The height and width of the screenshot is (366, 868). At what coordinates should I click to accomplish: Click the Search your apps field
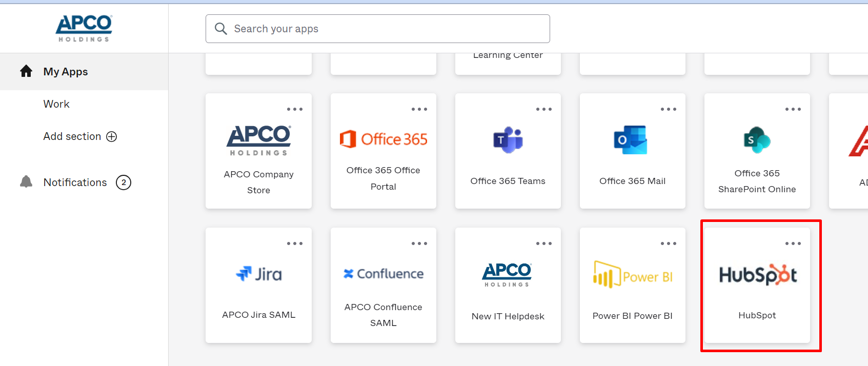click(x=378, y=29)
